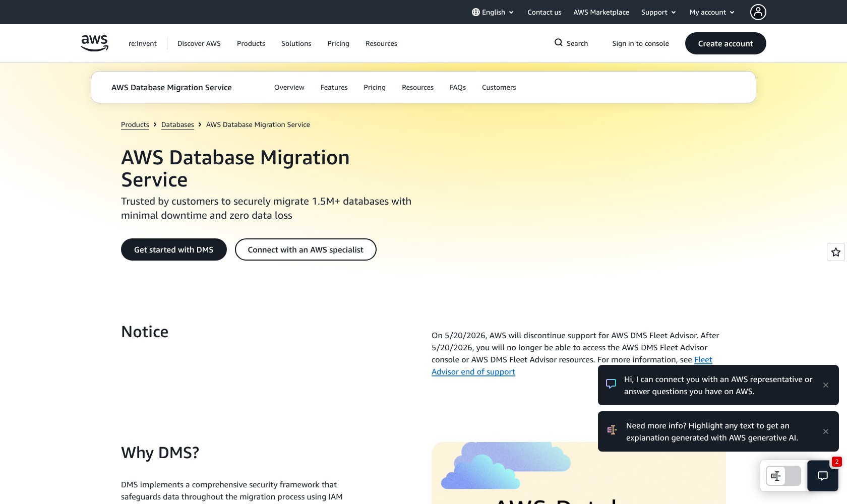
Task: Switch to the Features tab
Action: pos(334,87)
